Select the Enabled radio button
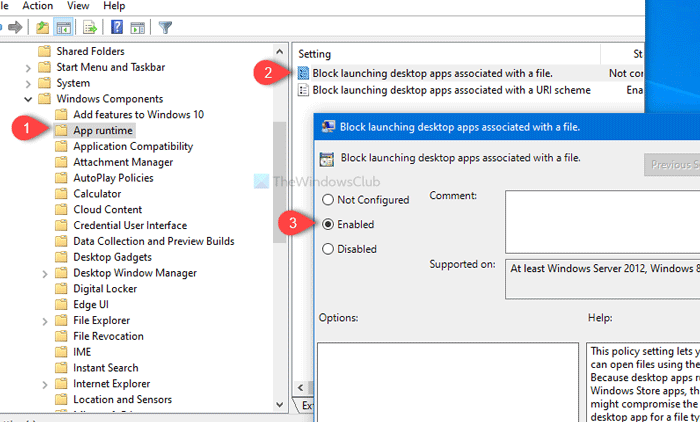 [328, 224]
